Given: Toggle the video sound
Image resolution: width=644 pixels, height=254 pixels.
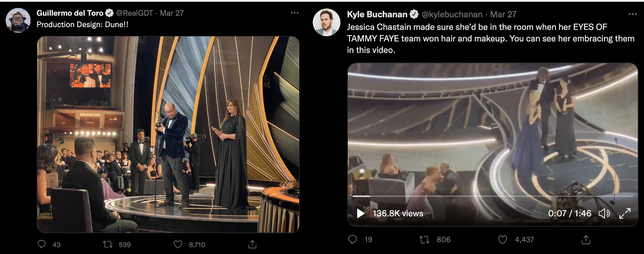Looking at the screenshot, I should coord(604,213).
